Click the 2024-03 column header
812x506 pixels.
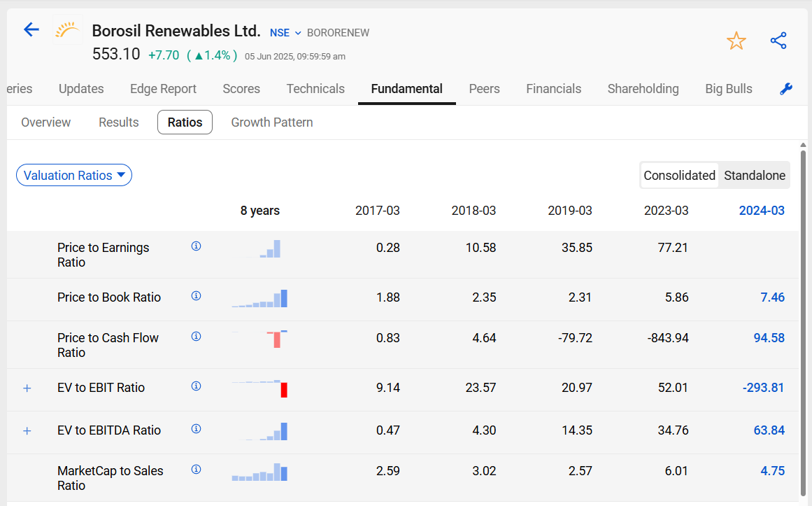pos(761,211)
